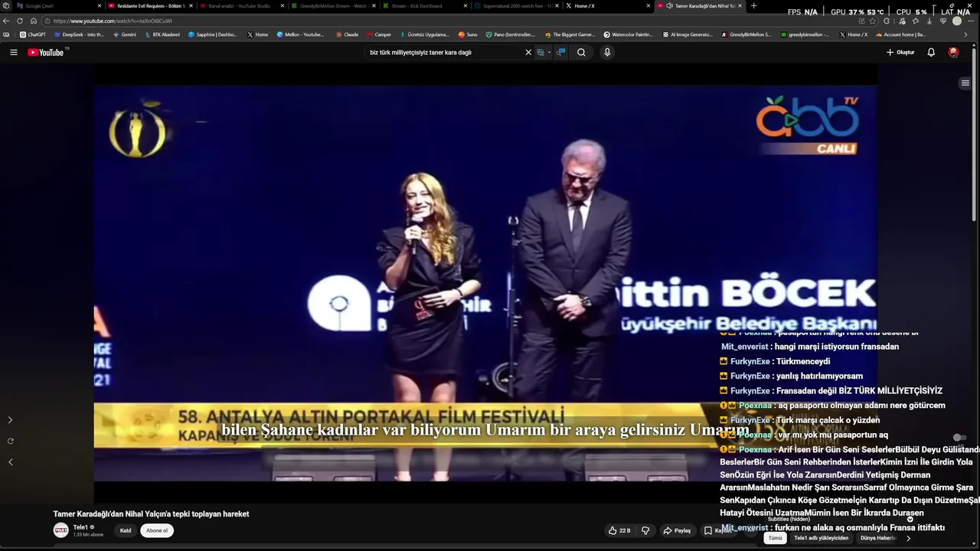The height and width of the screenshot is (551, 980).
Task: Click the video player frame
Action: tap(485, 283)
